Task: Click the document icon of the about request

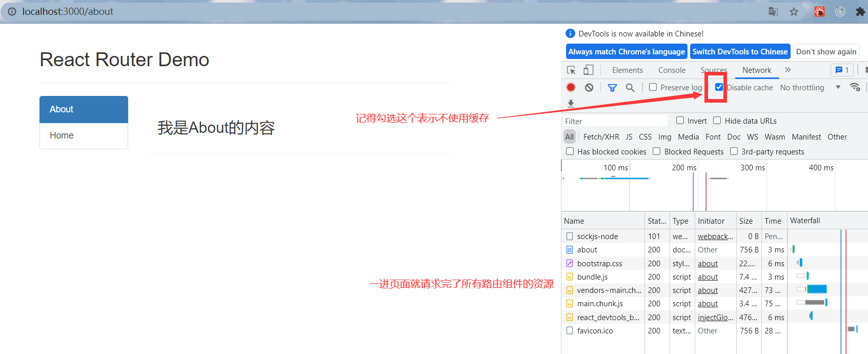Action: tap(570, 250)
